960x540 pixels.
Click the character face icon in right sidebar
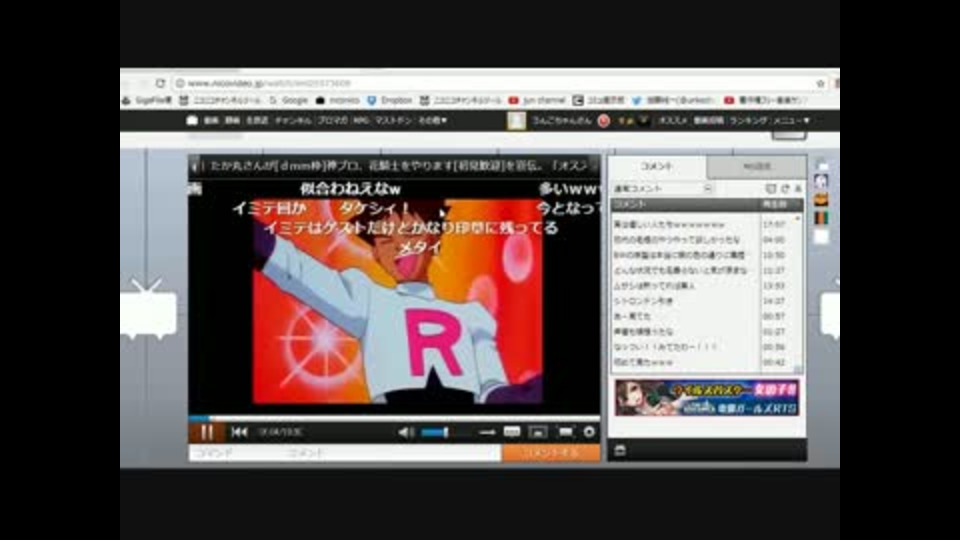click(x=821, y=181)
